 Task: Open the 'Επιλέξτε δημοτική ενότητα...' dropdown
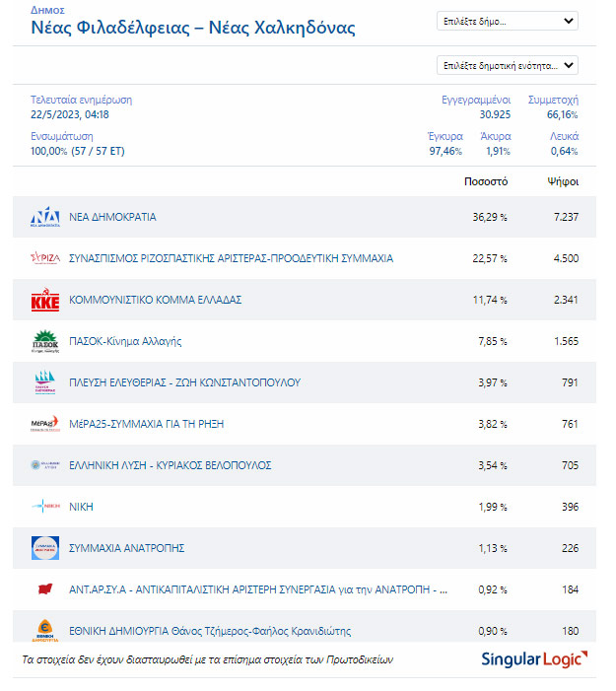coord(508,66)
